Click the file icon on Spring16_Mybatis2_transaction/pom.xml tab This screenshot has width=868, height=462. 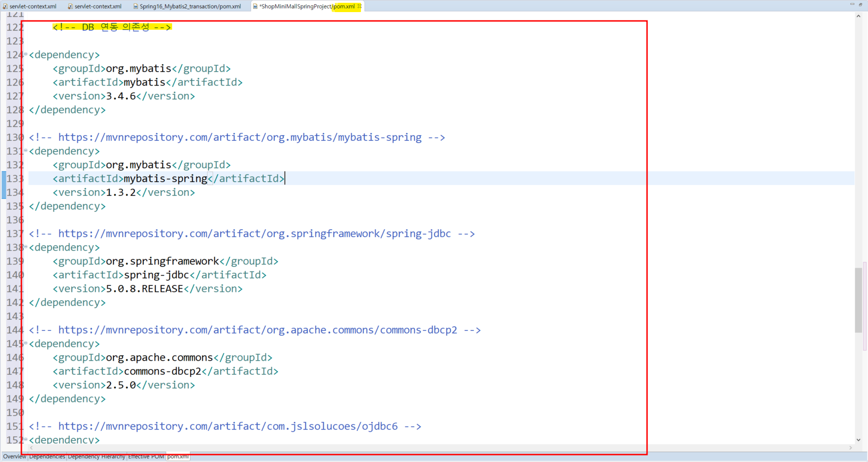(135, 6)
